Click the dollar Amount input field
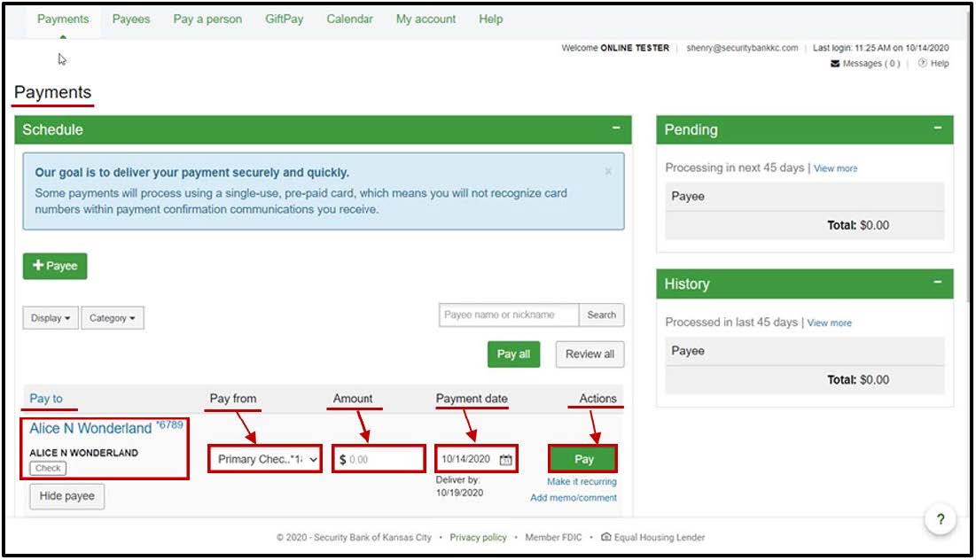This screenshot has height=560, width=976. pos(383,460)
